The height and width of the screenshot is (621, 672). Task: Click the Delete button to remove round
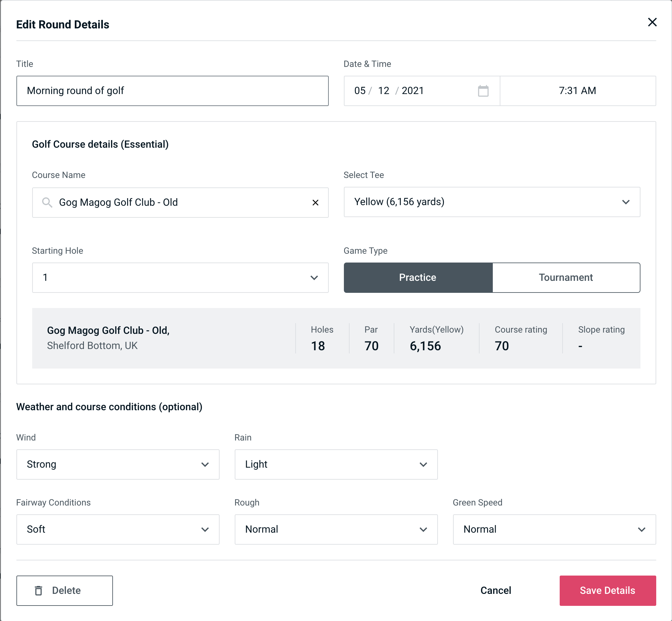(x=65, y=591)
